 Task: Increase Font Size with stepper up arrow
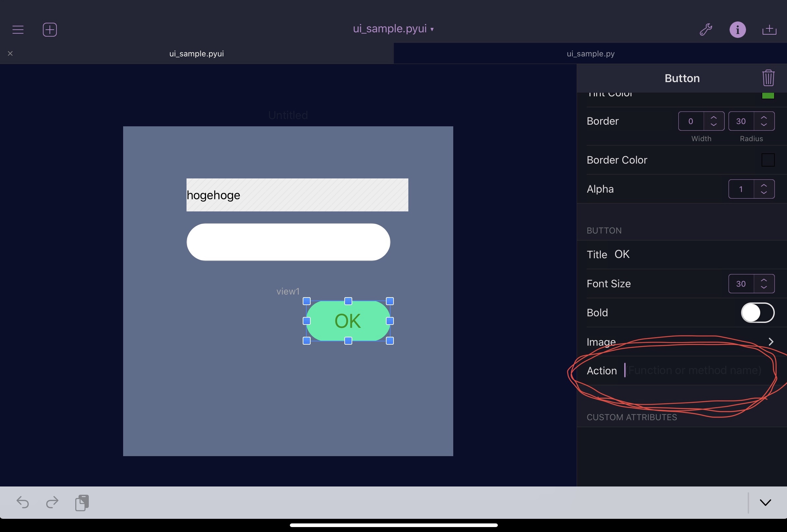click(x=764, y=280)
